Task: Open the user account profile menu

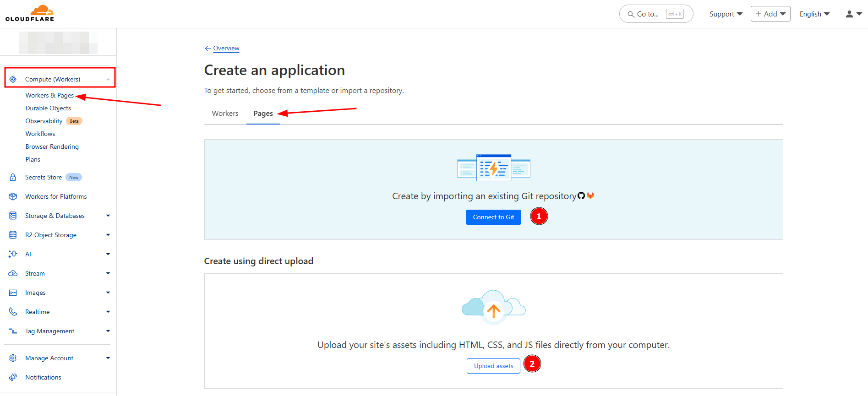Action: [x=853, y=14]
